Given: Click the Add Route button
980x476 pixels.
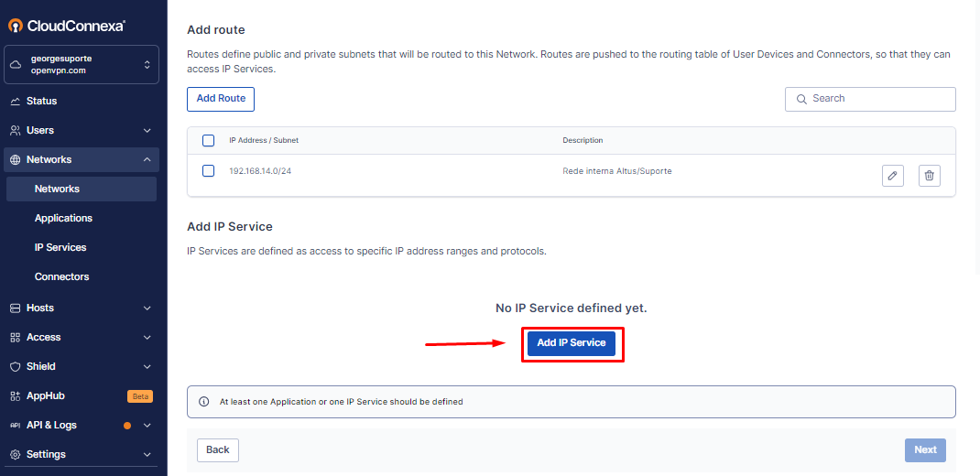Looking at the screenshot, I should 221,99.
